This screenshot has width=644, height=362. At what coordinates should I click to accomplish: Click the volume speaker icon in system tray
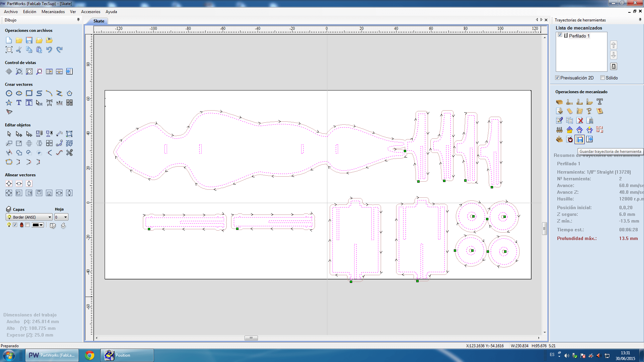point(567,356)
